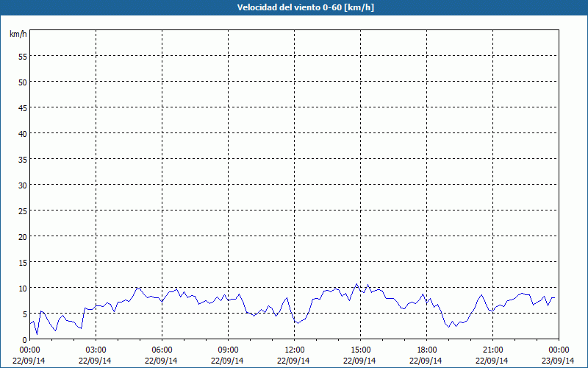Image resolution: width=588 pixels, height=368 pixels.
Task: Click the 40 y-axis label
Action: [23, 134]
